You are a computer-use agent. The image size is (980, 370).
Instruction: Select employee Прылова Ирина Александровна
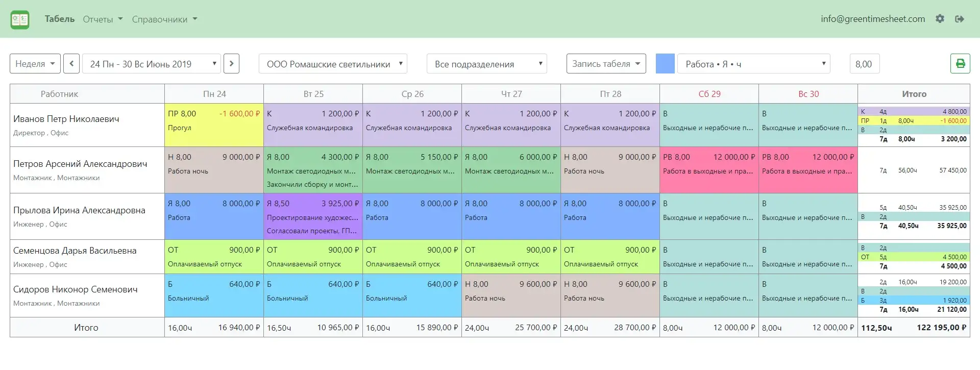79,210
